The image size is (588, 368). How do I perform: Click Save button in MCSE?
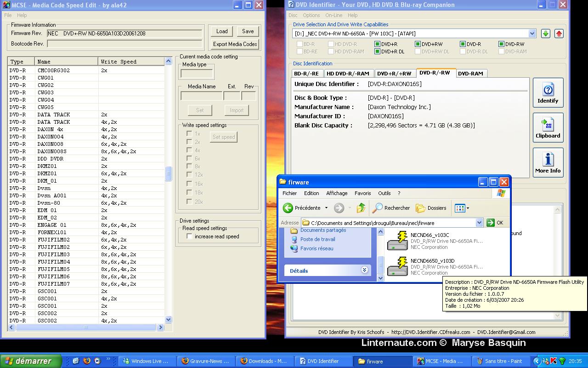(x=248, y=31)
